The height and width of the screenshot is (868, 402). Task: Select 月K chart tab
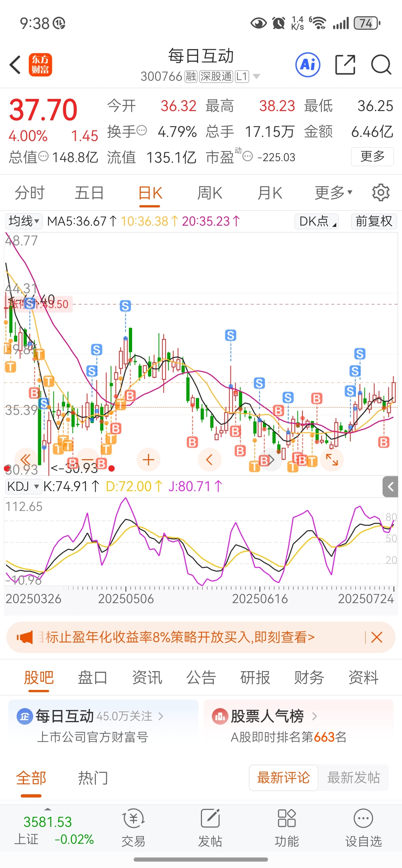coord(270,193)
